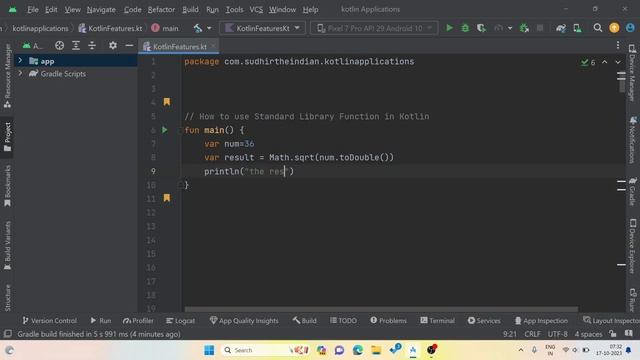Go to next highlighted problem arrow
Image resolution: width=640 pixels, height=360 pixels.
(618, 62)
